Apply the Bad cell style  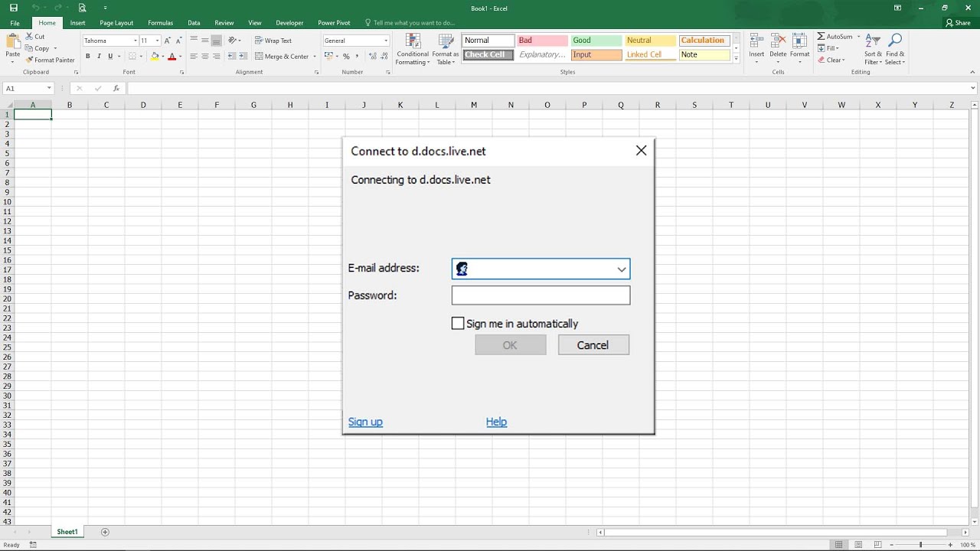(542, 41)
